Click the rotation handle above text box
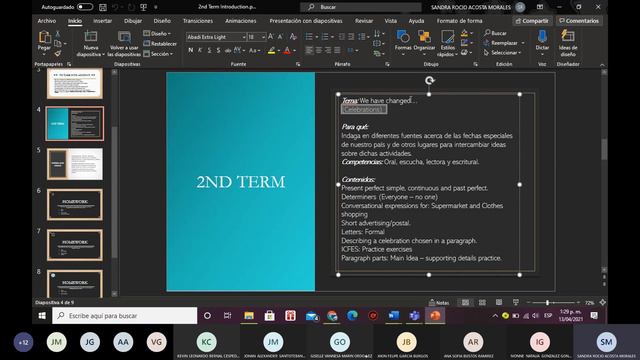 (429, 80)
